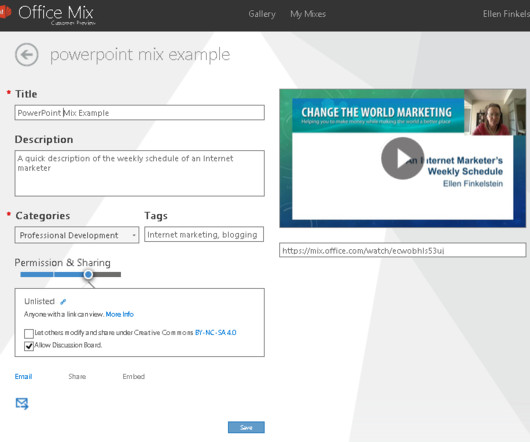Play the mix video preview
Viewport: 530px width, 442px height.
[402, 158]
